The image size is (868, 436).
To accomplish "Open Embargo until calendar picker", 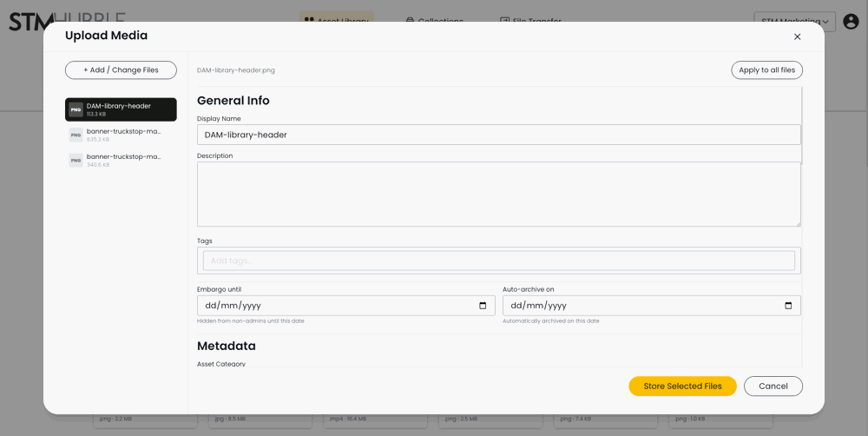I will point(483,305).
